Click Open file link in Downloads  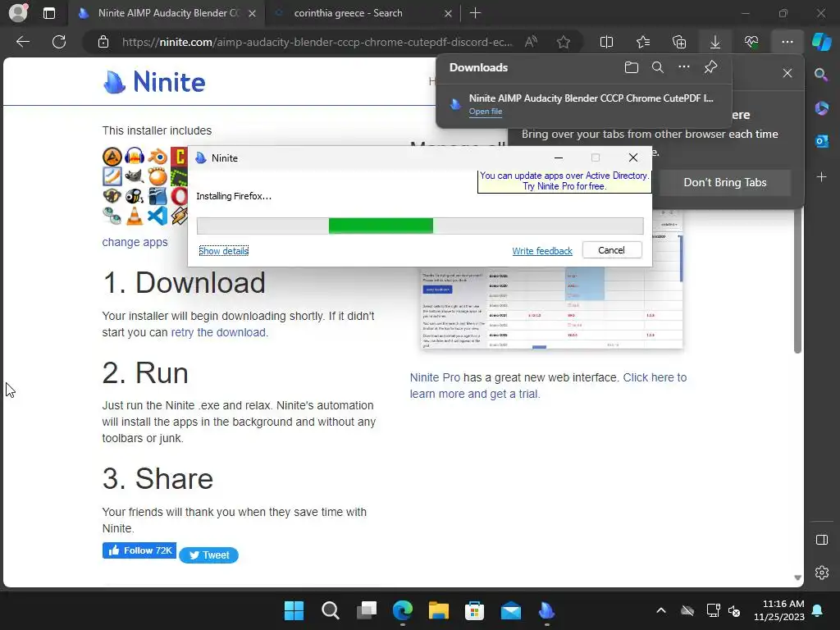pos(486,112)
